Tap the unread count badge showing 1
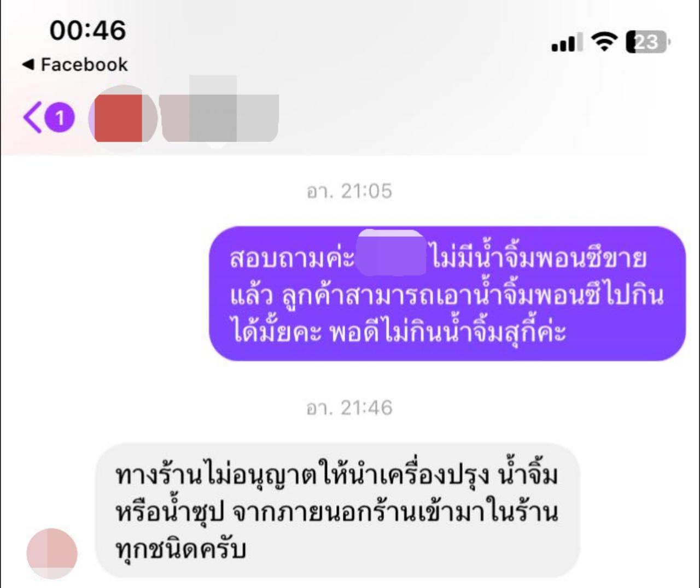The image size is (700, 588). [x=60, y=117]
